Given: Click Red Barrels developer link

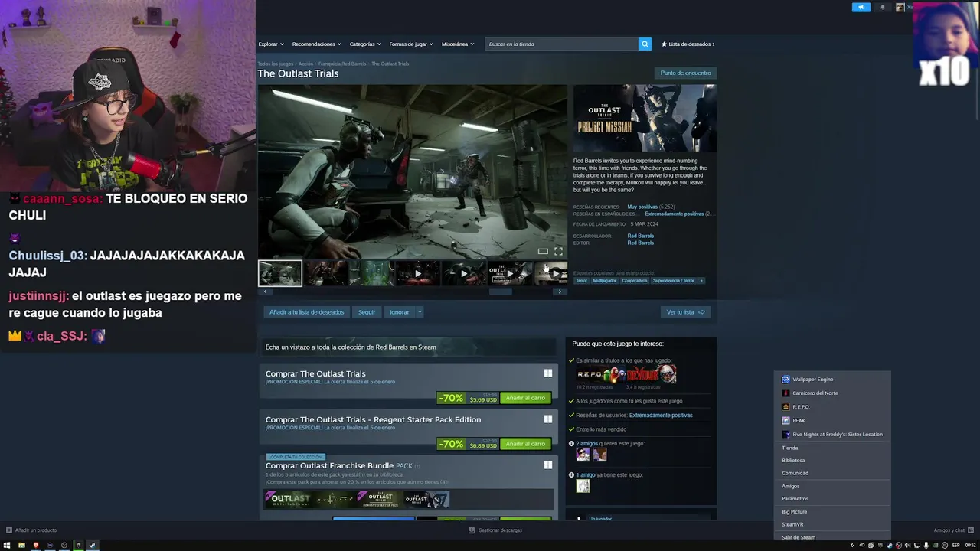Looking at the screenshot, I should (640, 236).
